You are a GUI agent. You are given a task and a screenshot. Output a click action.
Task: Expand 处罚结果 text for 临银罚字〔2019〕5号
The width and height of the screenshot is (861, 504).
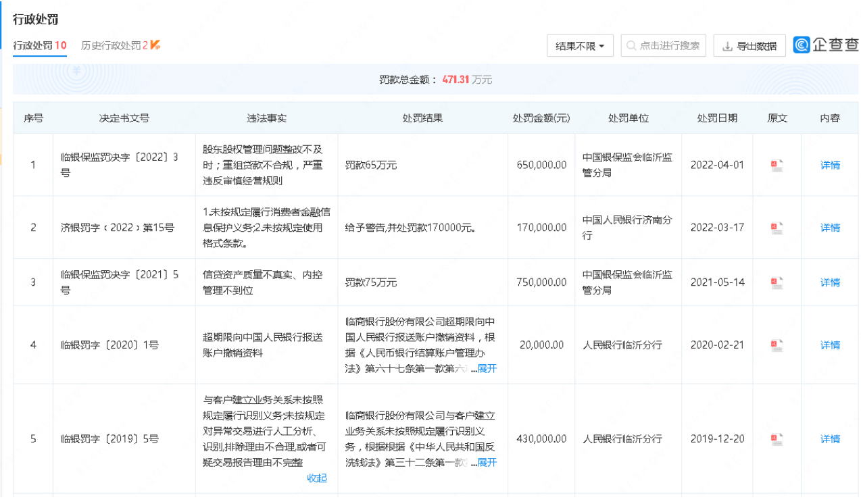click(x=487, y=462)
